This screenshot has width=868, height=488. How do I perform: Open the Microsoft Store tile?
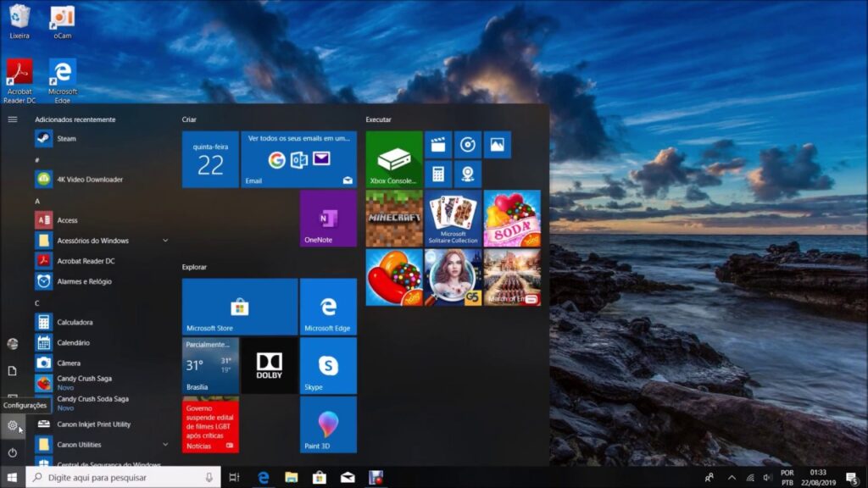(240, 307)
